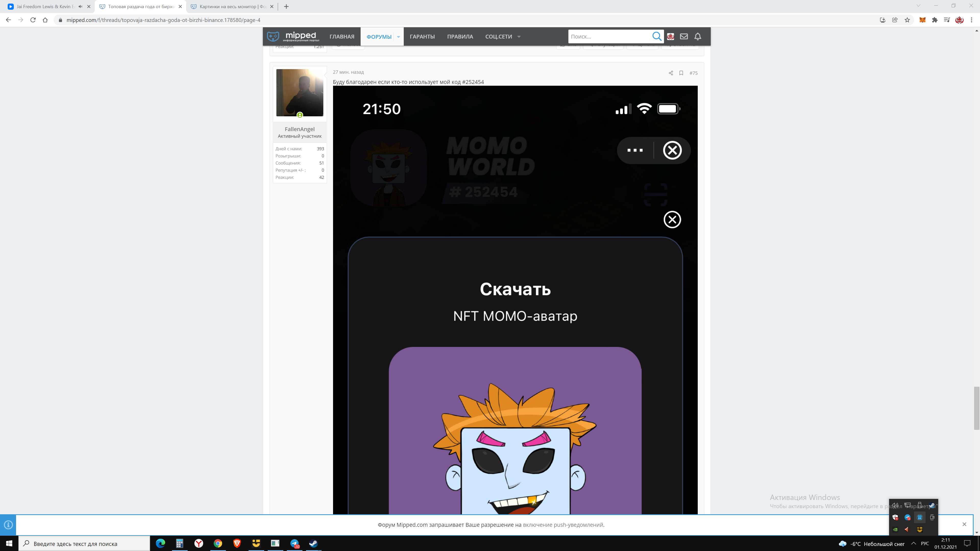The height and width of the screenshot is (551, 980).
Task: Launch Microsoft Edge from the taskbar
Action: [161, 543]
